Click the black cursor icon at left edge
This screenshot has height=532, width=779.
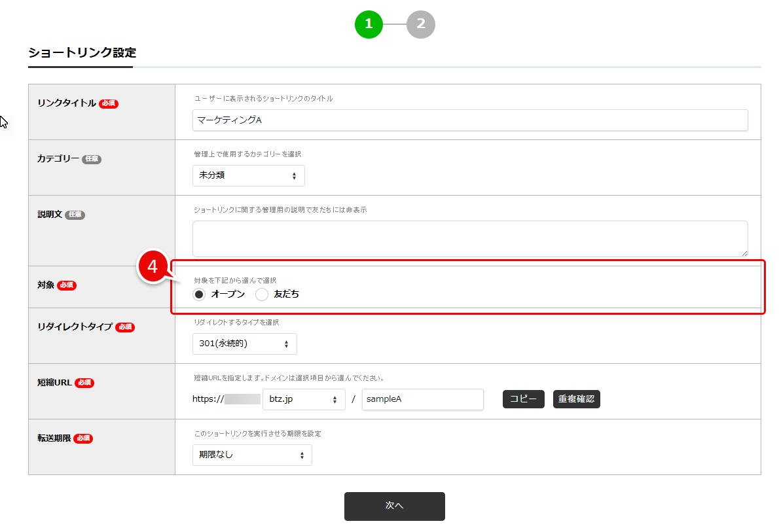tap(5, 124)
